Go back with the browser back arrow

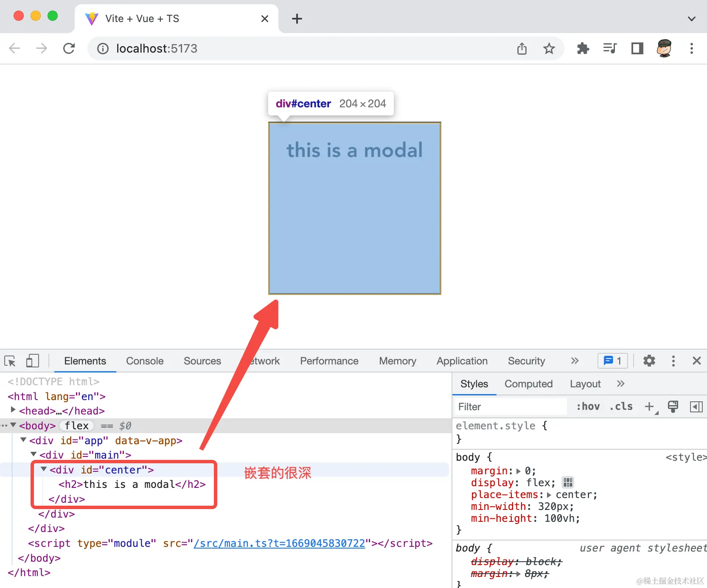14,48
